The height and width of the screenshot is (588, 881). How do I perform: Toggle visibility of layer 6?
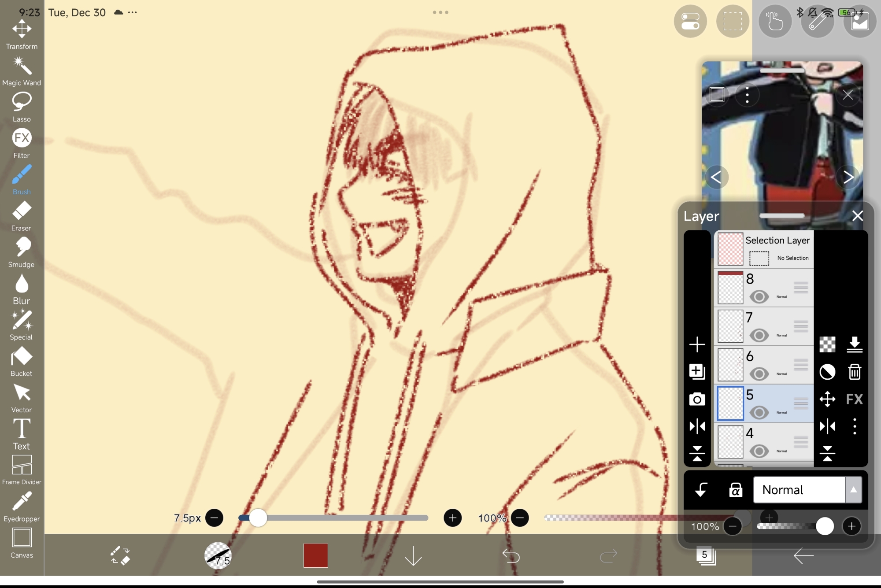pos(759,374)
